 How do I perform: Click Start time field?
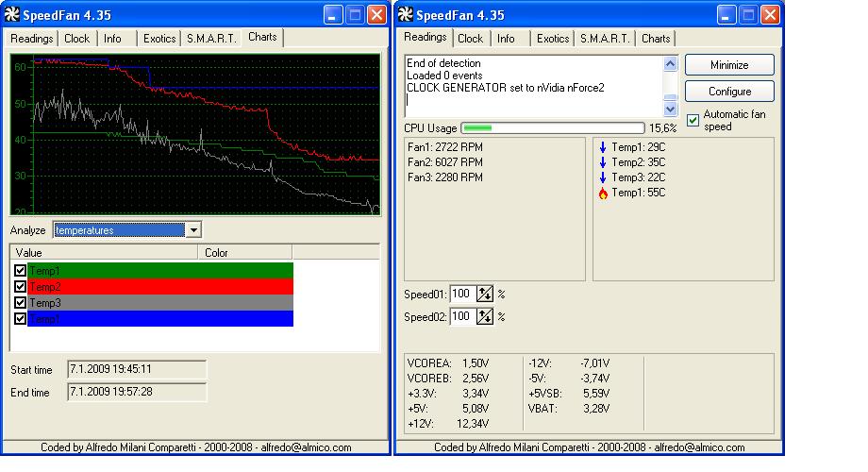(137, 369)
